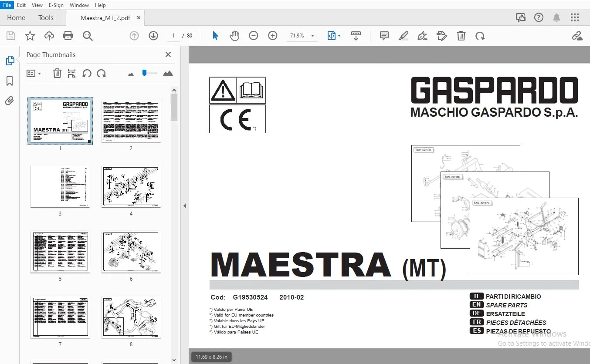Select page 1 thumbnail
The image size is (590, 364).
pyautogui.click(x=60, y=121)
